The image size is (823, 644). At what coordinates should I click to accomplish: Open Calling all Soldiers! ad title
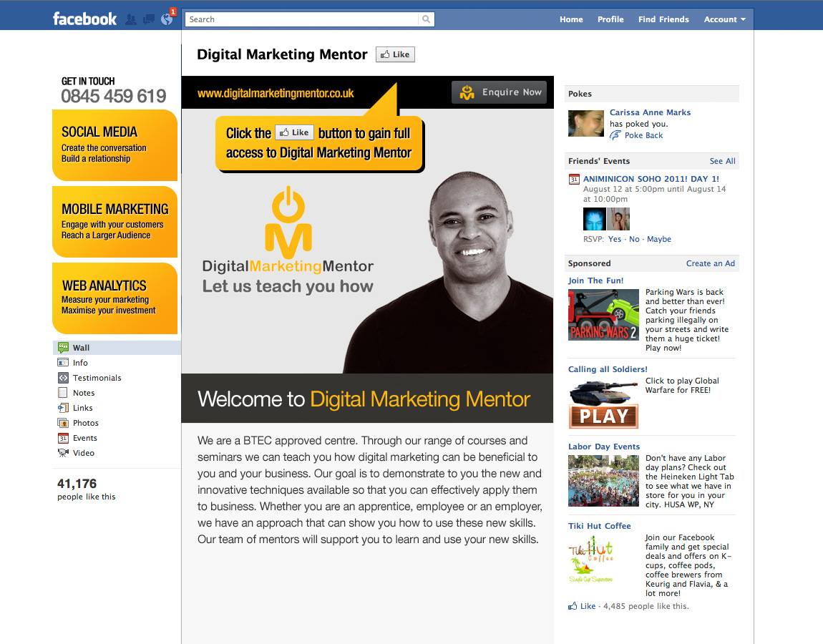coord(608,369)
